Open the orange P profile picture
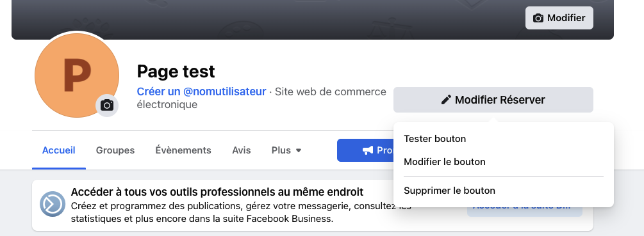Screen dimensions: 644x236 tap(77, 75)
